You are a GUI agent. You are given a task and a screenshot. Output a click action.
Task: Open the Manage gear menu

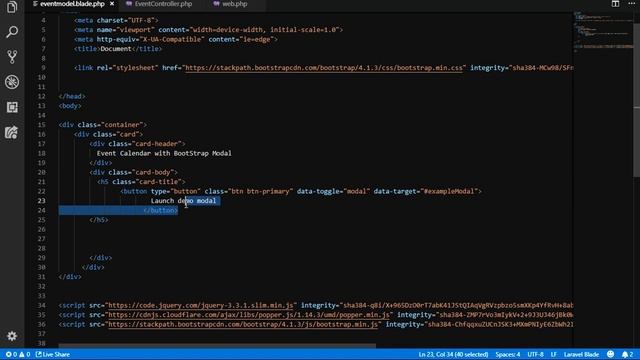point(12,336)
